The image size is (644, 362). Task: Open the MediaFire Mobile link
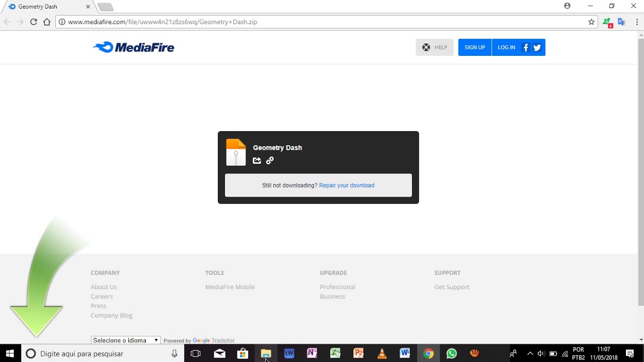230,287
